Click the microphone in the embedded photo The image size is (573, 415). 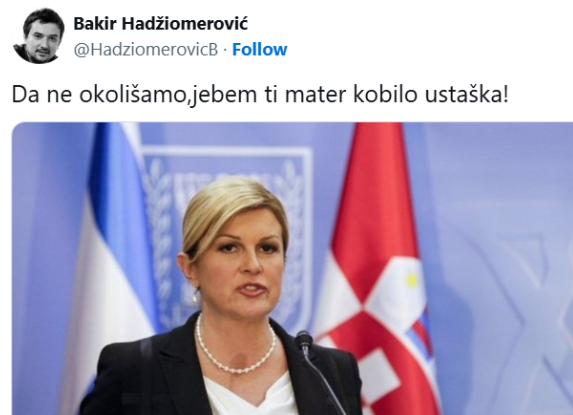318,369
